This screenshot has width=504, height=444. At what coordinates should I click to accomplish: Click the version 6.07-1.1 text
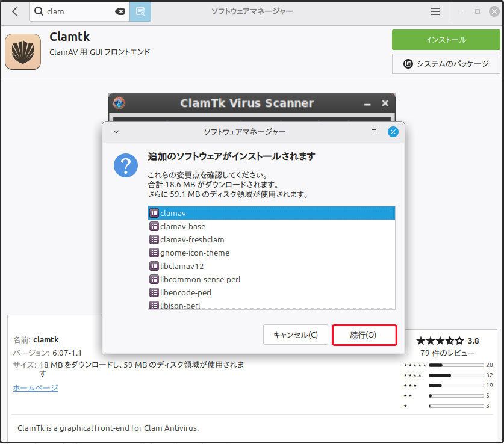[x=67, y=353]
